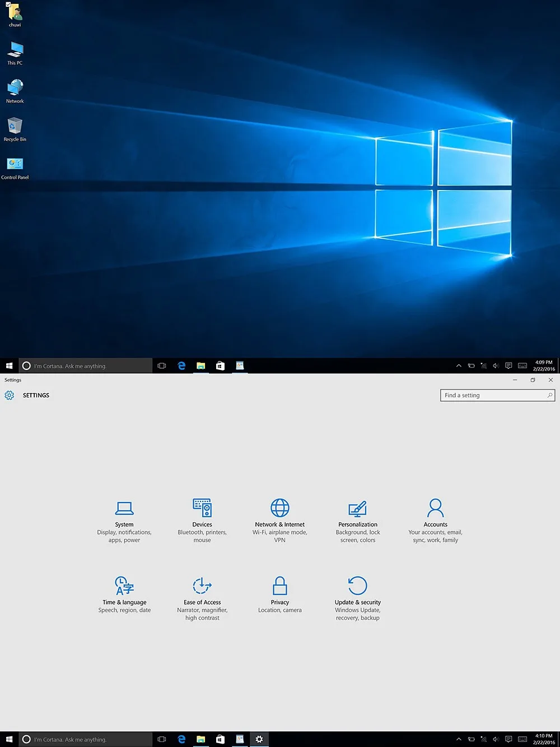
Task: Select the Network desktop icon
Action: (x=15, y=91)
